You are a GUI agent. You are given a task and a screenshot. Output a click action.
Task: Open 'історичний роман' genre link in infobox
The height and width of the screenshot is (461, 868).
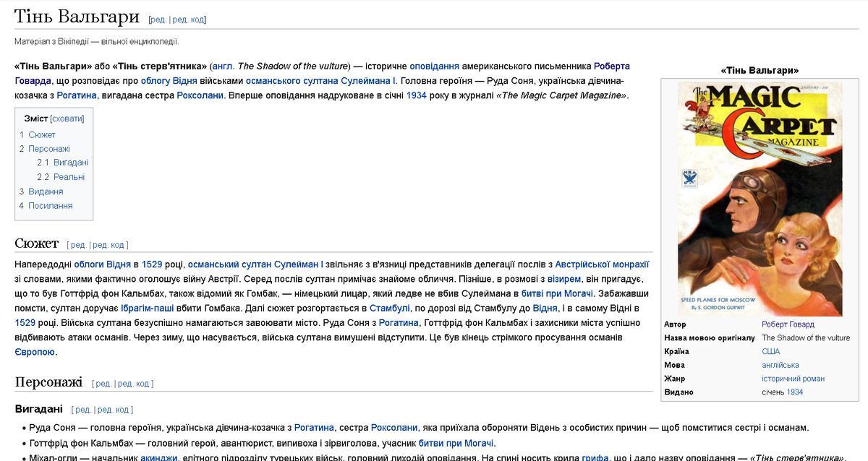coord(793,379)
